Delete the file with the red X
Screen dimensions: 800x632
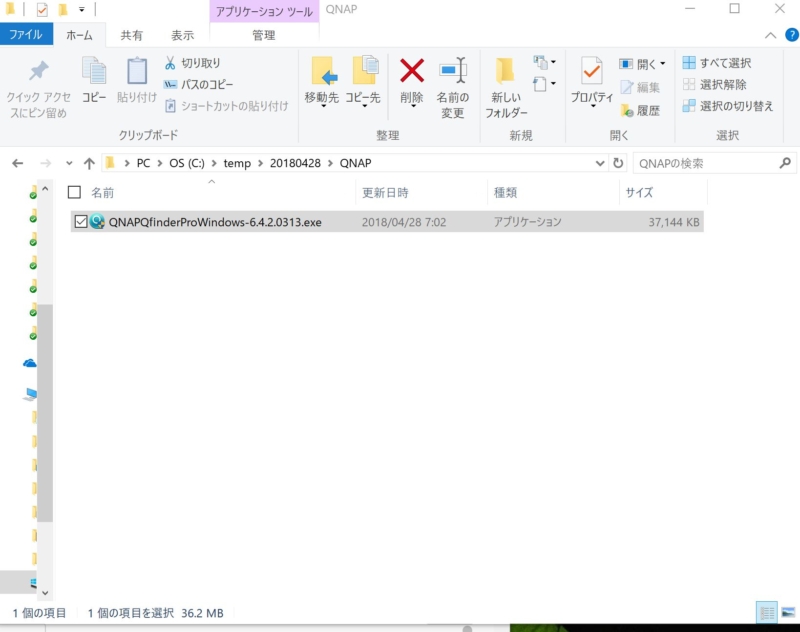pyautogui.click(x=412, y=70)
